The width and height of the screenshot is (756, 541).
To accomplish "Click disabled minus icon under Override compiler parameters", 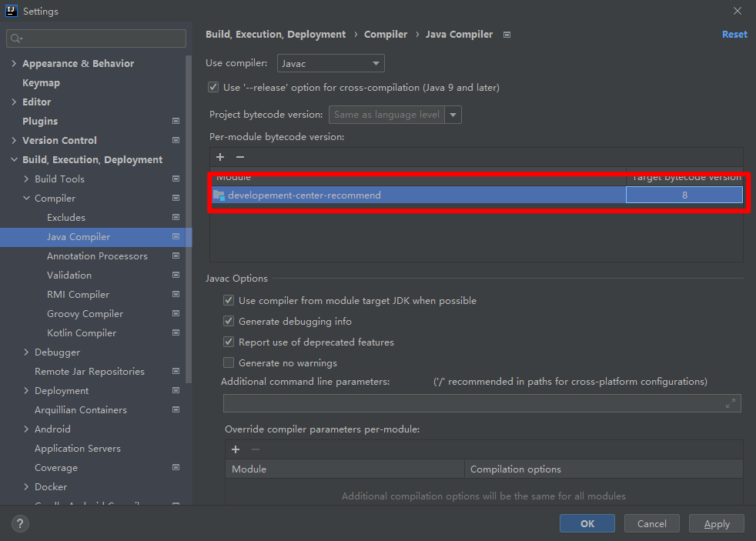I will (256, 449).
